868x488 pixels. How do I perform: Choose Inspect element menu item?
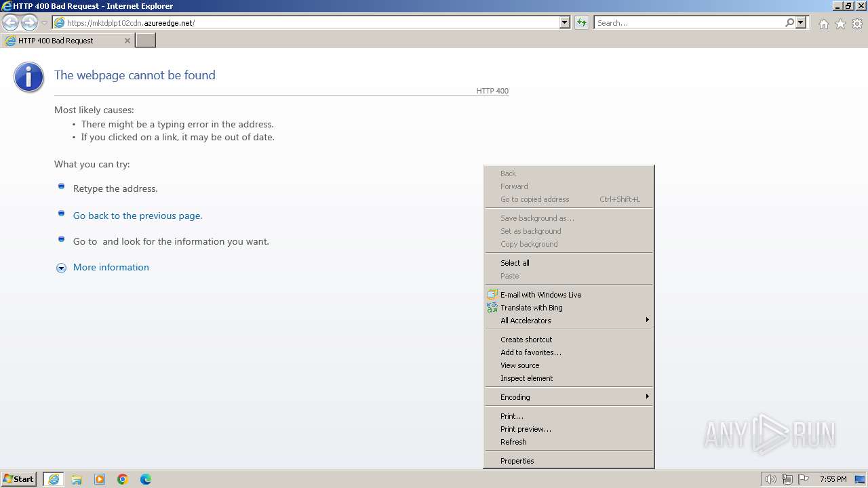pyautogui.click(x=569, y=378)
